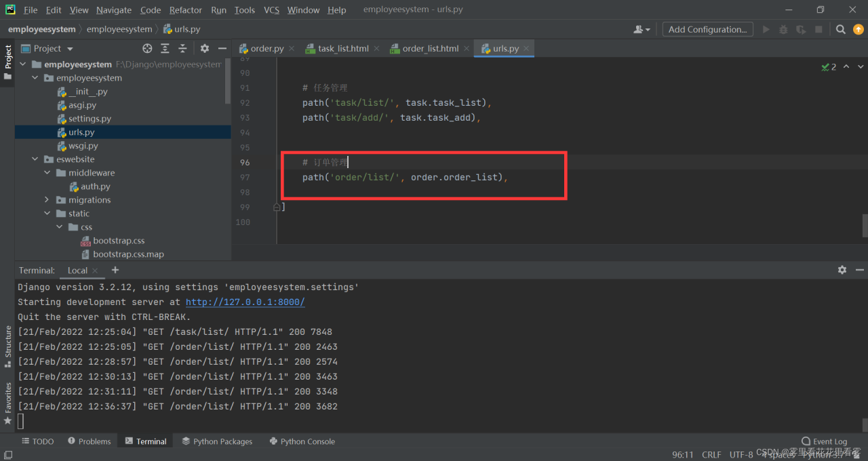
Task: Expand the migrations folder
Action: click(x=47, y=200)
